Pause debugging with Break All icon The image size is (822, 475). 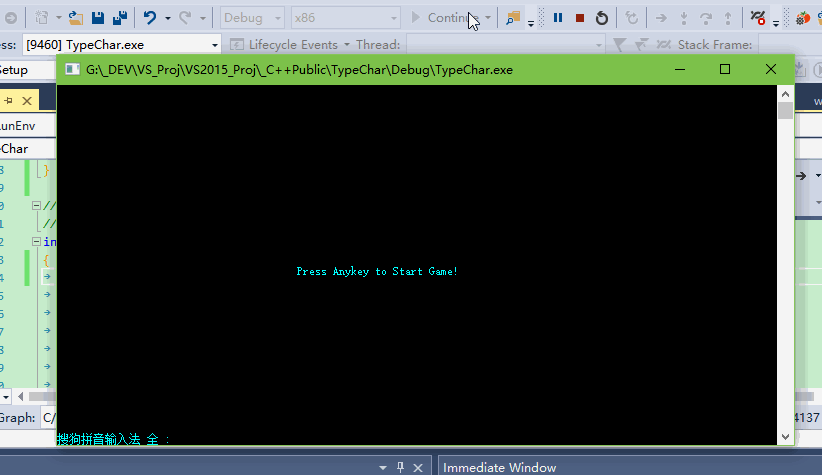[x=558, y=18]
